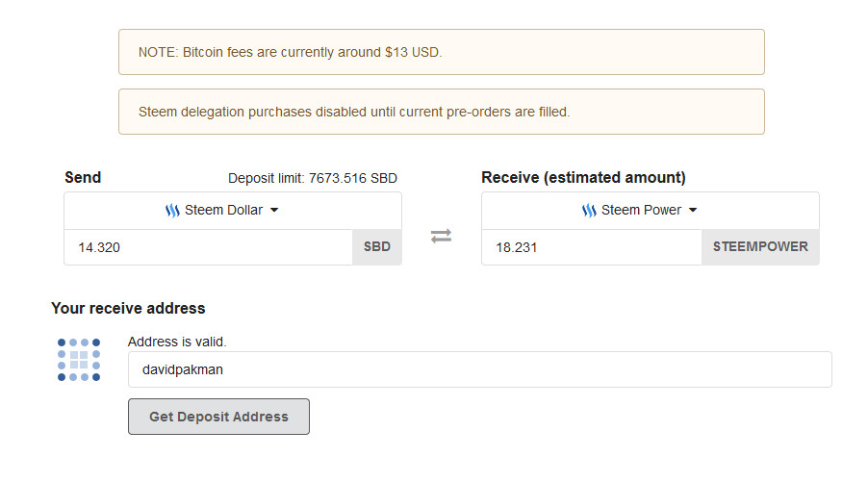868x482 pixels.
Task: Click the caret arrow next to Steem Dollar
Action: pos(274,211)
